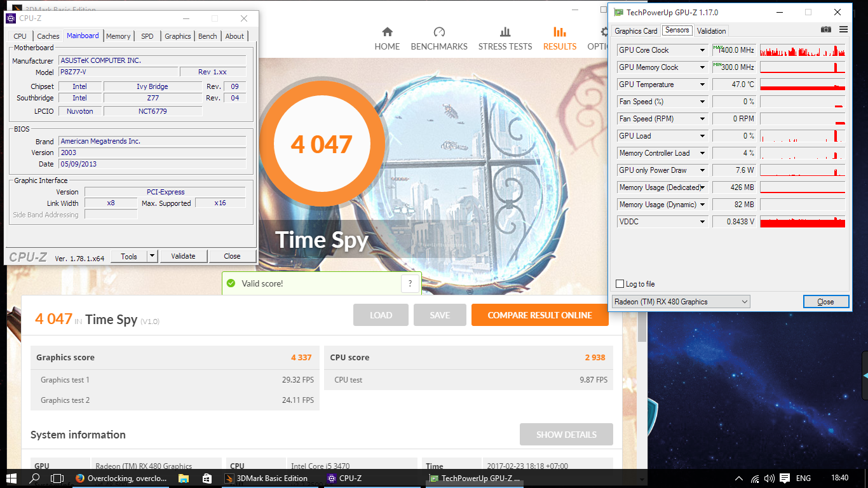This screenshot has height=488, width=868.
Task: Click the network icon in system tray
Action: pyautogui.click(x=754, y=478)
